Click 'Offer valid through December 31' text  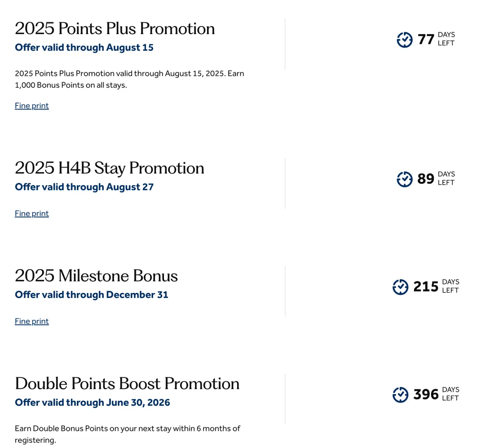click(92, 295)
